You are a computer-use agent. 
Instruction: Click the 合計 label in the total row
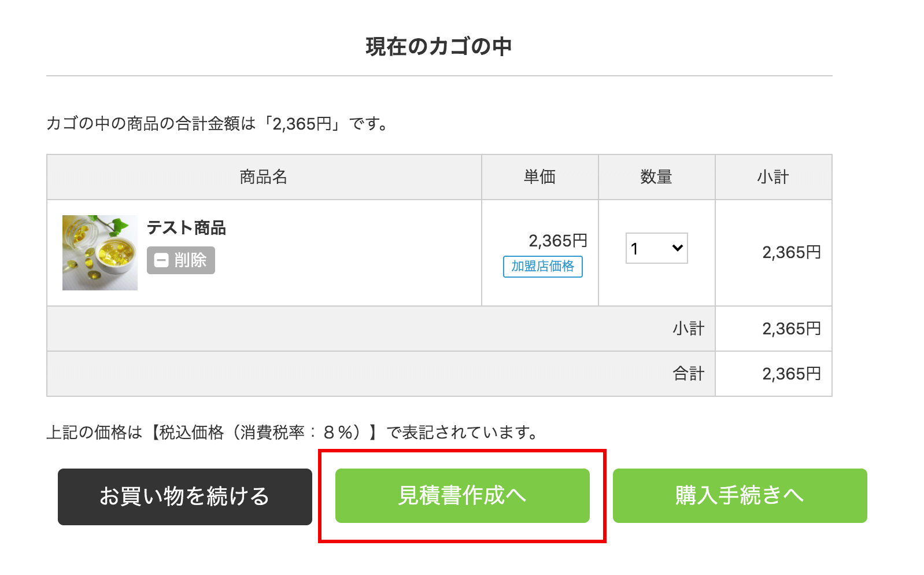688,374
